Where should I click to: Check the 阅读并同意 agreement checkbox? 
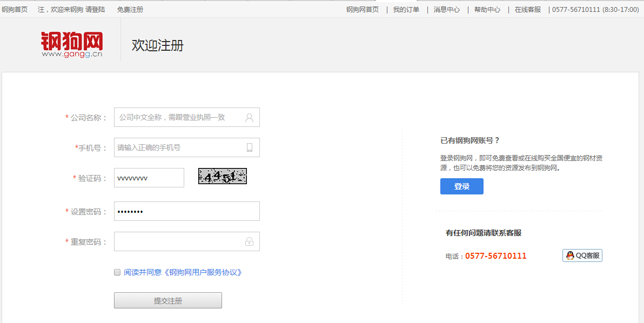pos(117,272)
